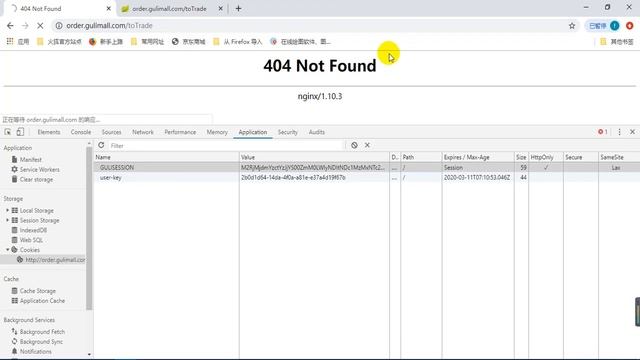This screenshot has height=360, width=640.
Task: Select the GULISESSION cookie row
Action: tap(367, 168)
